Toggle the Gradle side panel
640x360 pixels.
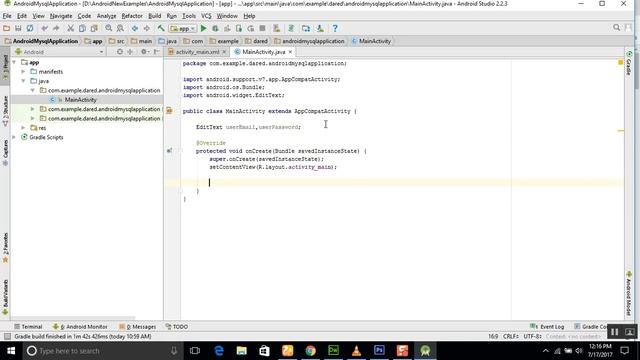629,64
